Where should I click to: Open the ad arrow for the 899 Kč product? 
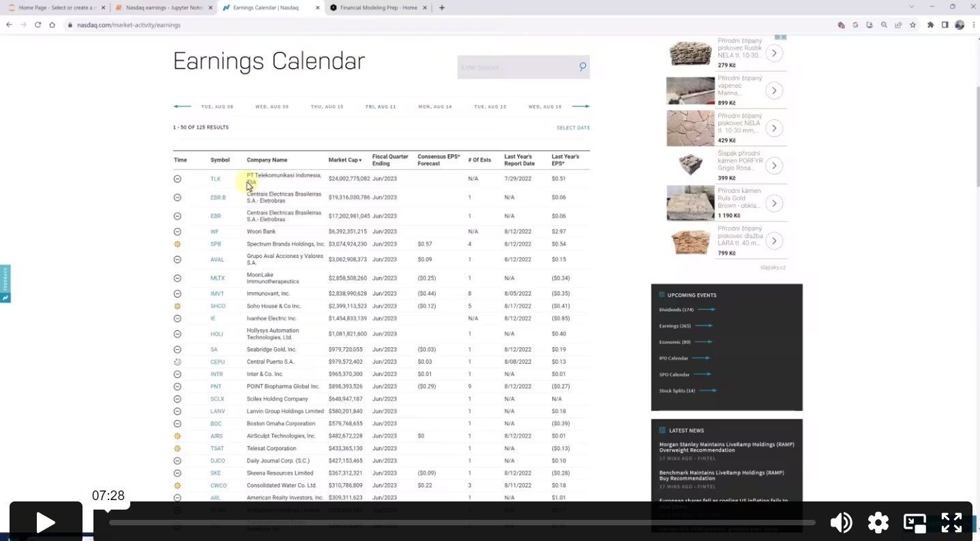pos(774,91)
